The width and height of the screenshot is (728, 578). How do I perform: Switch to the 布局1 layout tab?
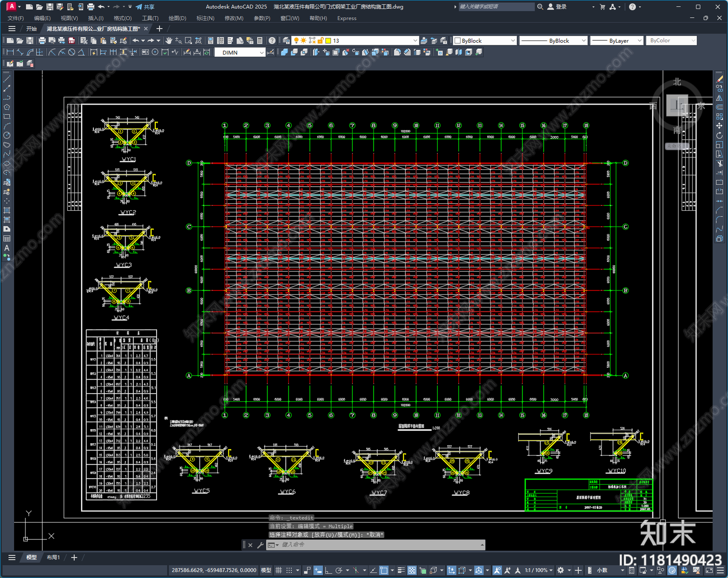click(x=53, y=558)
